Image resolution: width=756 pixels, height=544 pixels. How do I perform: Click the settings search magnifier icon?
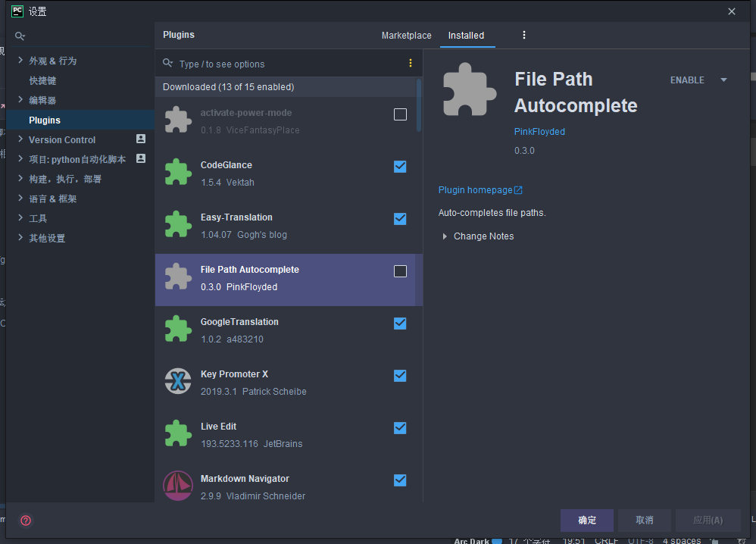[20, 36]
